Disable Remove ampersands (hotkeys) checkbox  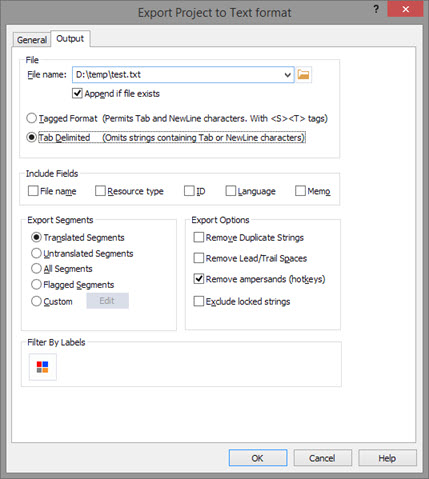tap(199, 279)
